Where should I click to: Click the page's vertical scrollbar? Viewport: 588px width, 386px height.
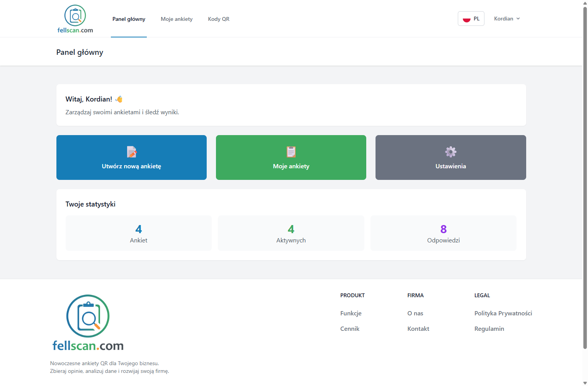click(585, 178)
